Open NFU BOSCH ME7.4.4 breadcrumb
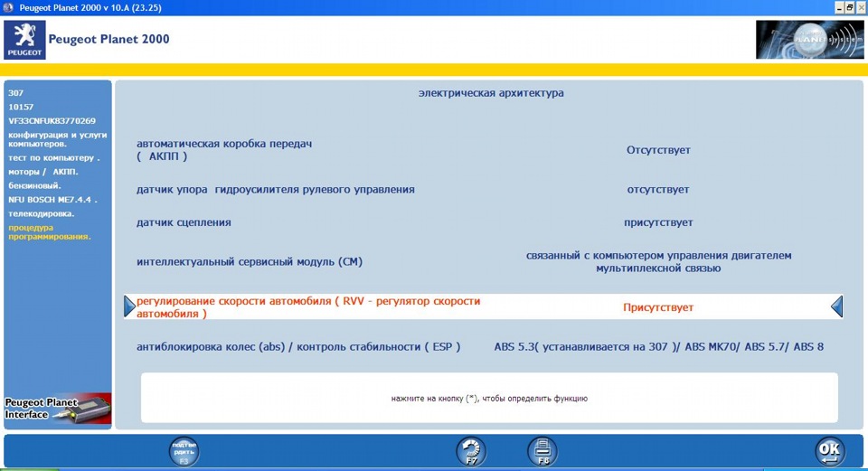868x471 pixels. [x=52, y=199]
